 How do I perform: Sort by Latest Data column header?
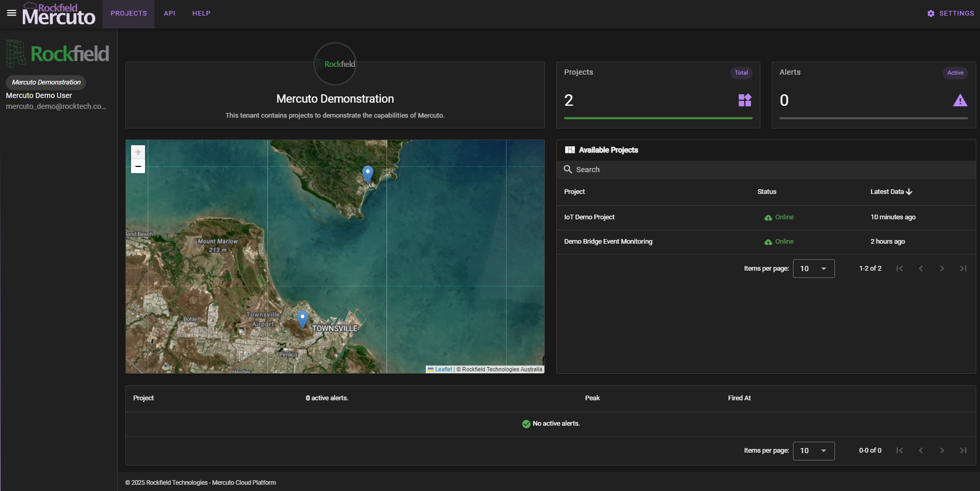click(887, 192)
